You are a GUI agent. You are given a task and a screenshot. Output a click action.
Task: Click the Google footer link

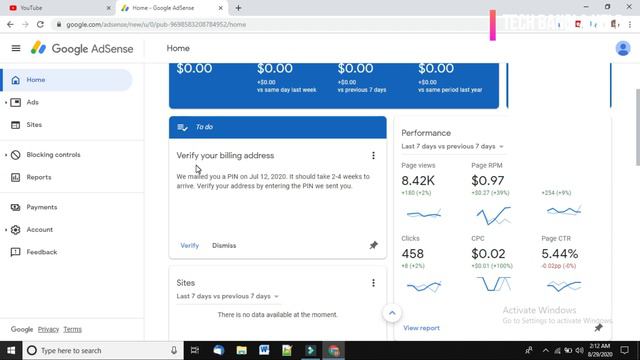tap(22, 329)
